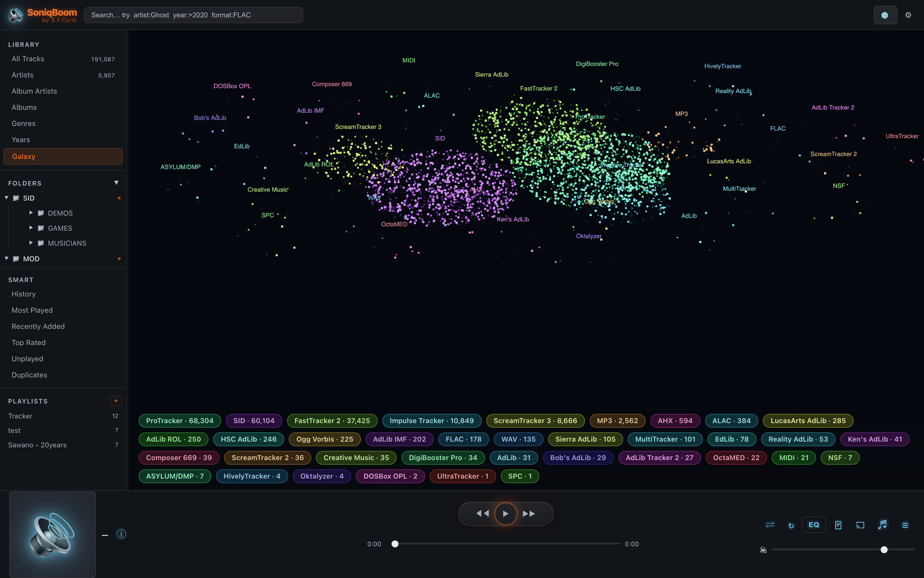924x578 pixels.
Task: Mute audio via the speaker volume icon
Action: point(763,550)
